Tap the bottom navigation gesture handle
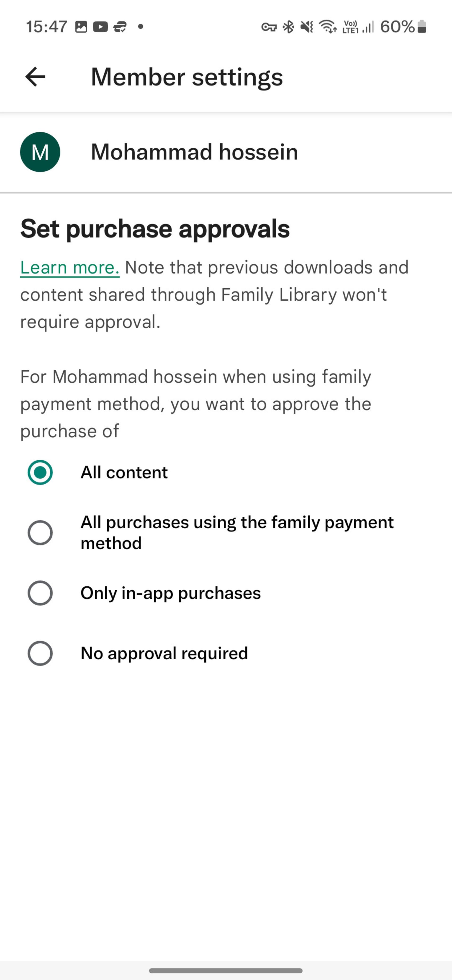 pyautogui.click(x=226, y=971)
